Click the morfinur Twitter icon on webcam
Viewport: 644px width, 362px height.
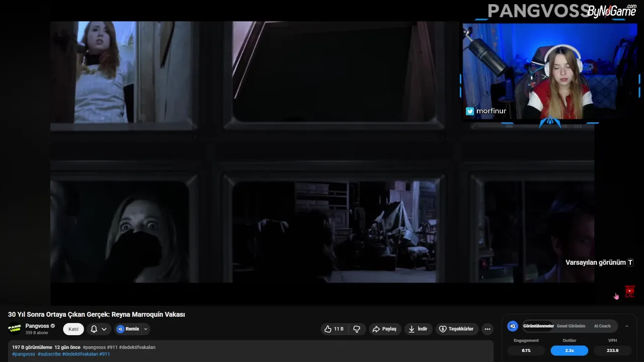click(470, 111)
